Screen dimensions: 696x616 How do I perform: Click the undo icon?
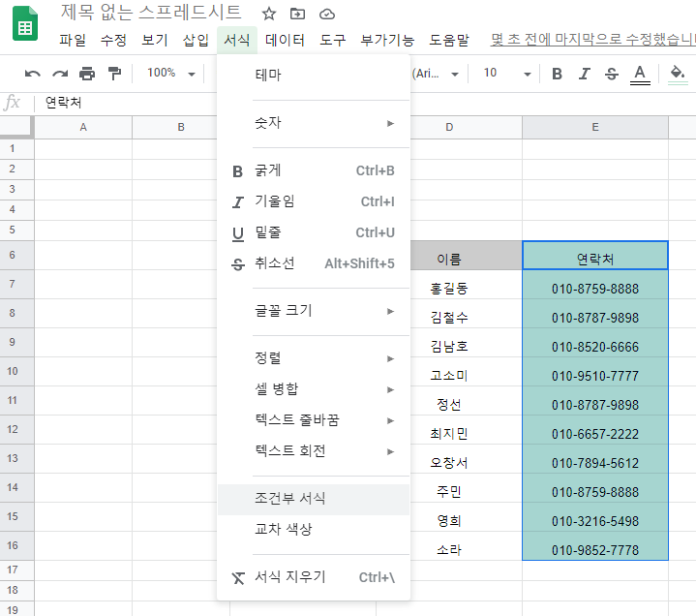pyautogui.click(x=32, y=74)
